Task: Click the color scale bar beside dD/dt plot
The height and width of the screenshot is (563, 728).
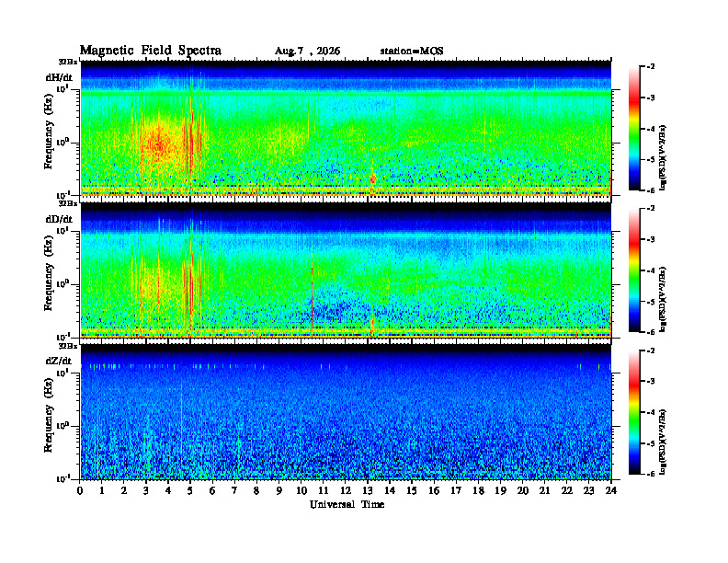Action: coord(634,270)
